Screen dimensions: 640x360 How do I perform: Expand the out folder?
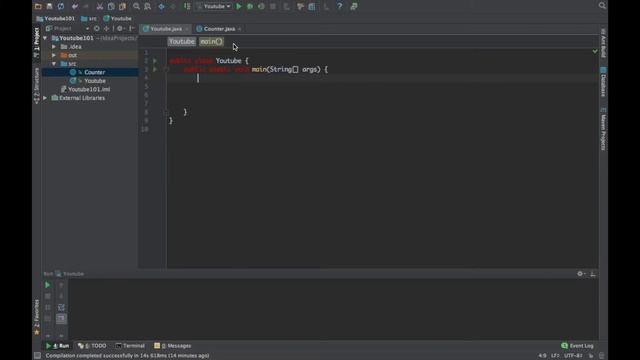tap(54, 55)
